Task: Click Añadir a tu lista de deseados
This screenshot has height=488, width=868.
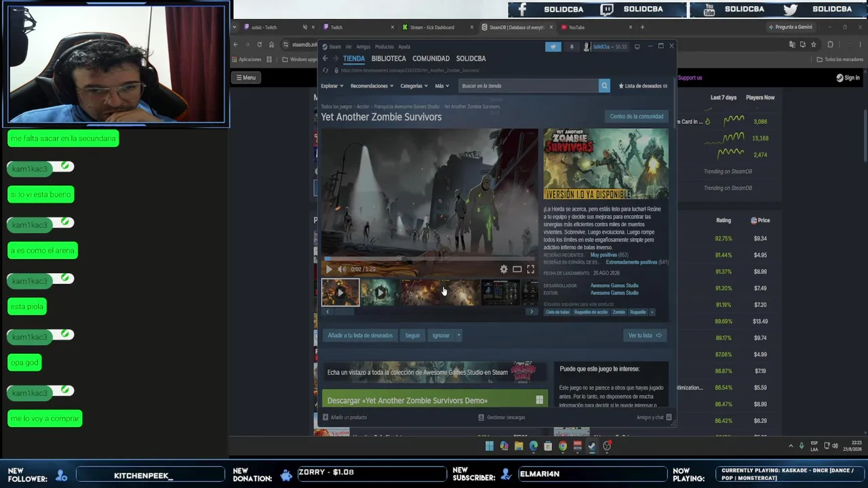Action: pos(360,335)
